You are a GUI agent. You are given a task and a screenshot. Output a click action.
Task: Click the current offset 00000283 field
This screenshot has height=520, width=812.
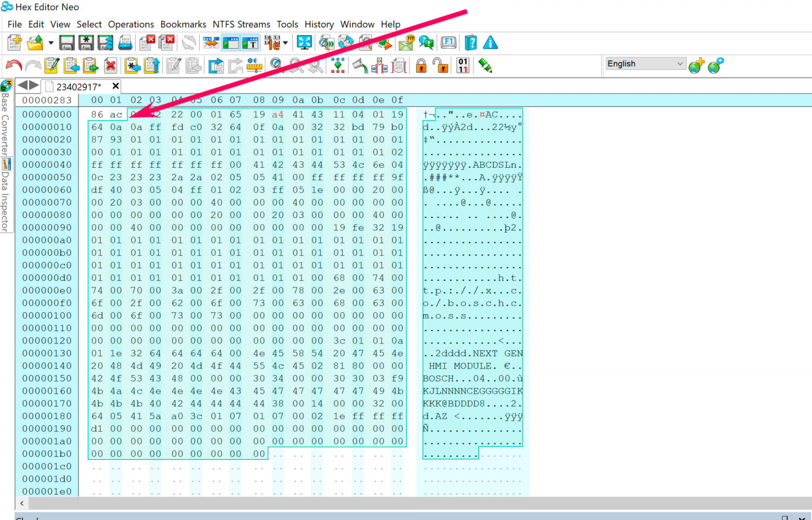coord(47,100)
